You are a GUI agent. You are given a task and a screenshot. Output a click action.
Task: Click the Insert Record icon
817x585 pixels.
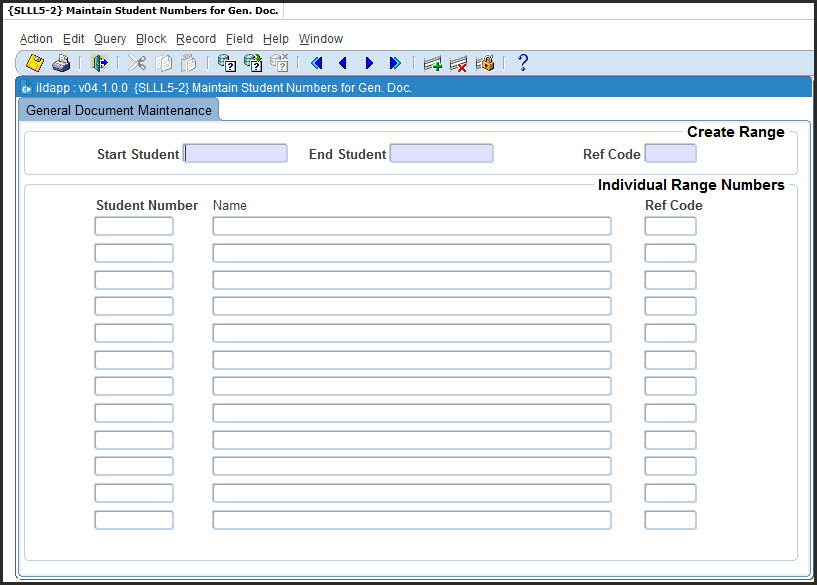pyautogui.click(x=432, y=64)
